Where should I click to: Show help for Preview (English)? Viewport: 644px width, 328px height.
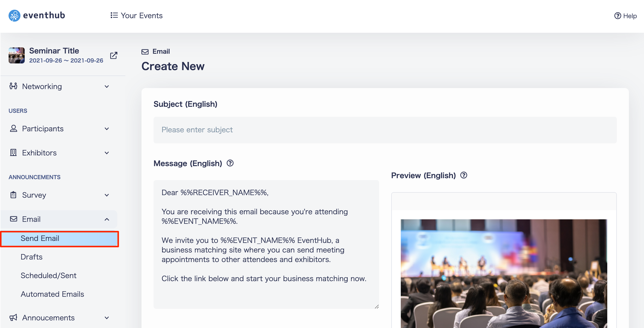(464, 175)
